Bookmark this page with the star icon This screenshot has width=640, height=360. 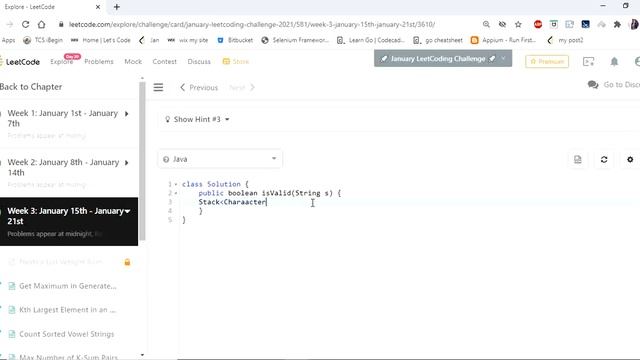click(518, 24)
